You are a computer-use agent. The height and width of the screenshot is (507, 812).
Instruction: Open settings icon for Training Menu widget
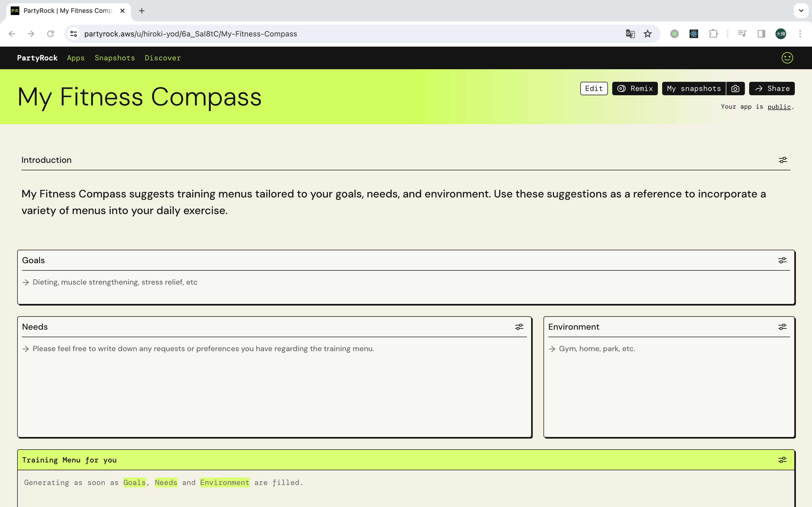pyautogui.click(x=782, y=460)
